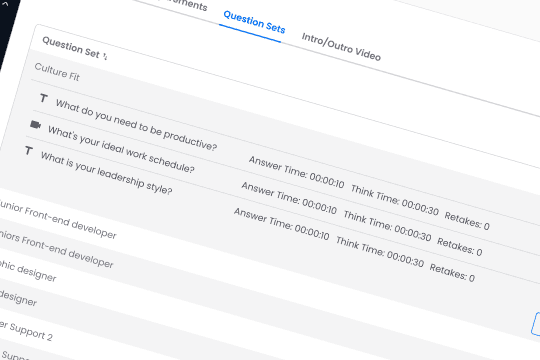This screenshot has width=540, height=360.
Task: Click the video camera icon for work schedule question
Action: 35,124
